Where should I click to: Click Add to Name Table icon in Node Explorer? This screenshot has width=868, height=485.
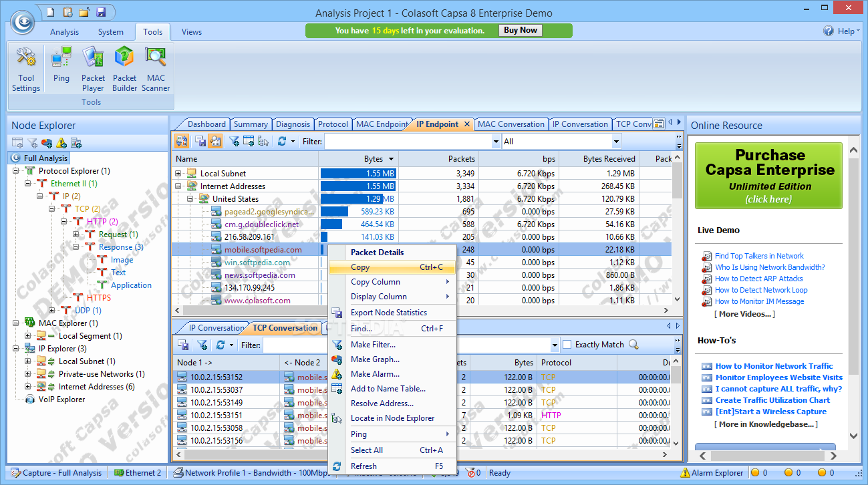(x=17, y=142)
